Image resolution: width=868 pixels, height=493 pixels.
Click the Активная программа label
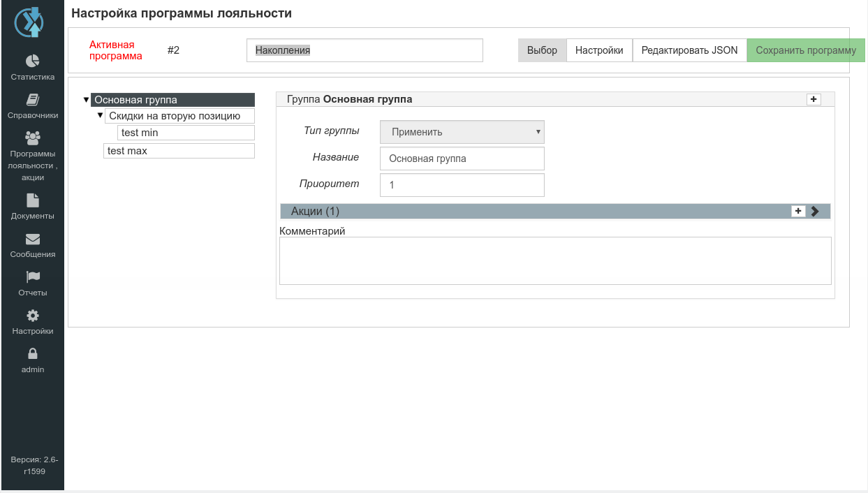pyautogui.click(x=116, y=50)
